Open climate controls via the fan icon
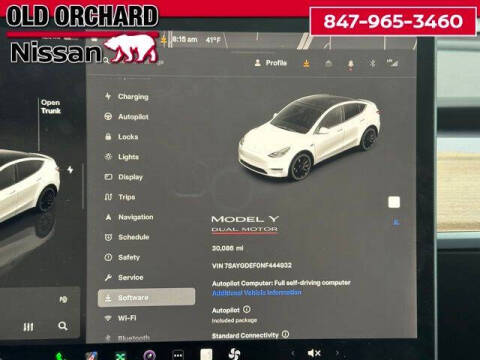Viewport: 480px width, 360px height. pos(234,354)
